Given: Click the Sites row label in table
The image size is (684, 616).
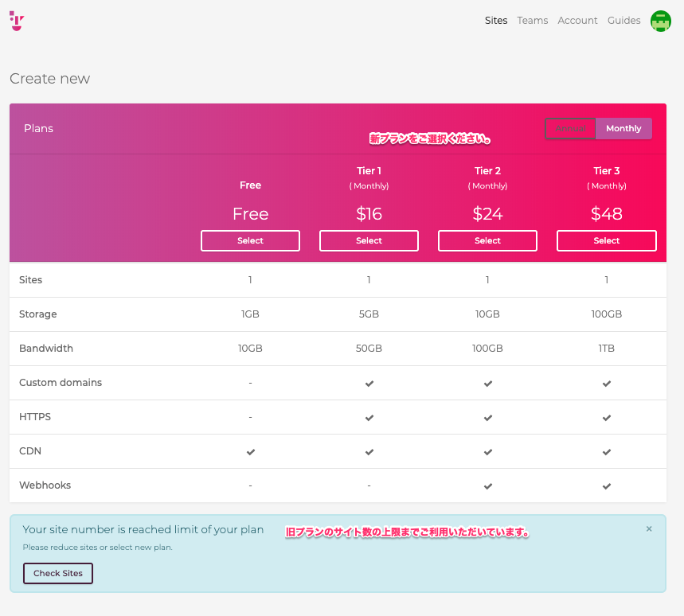Looking at the screenshot, I should (x=30, y=280).
